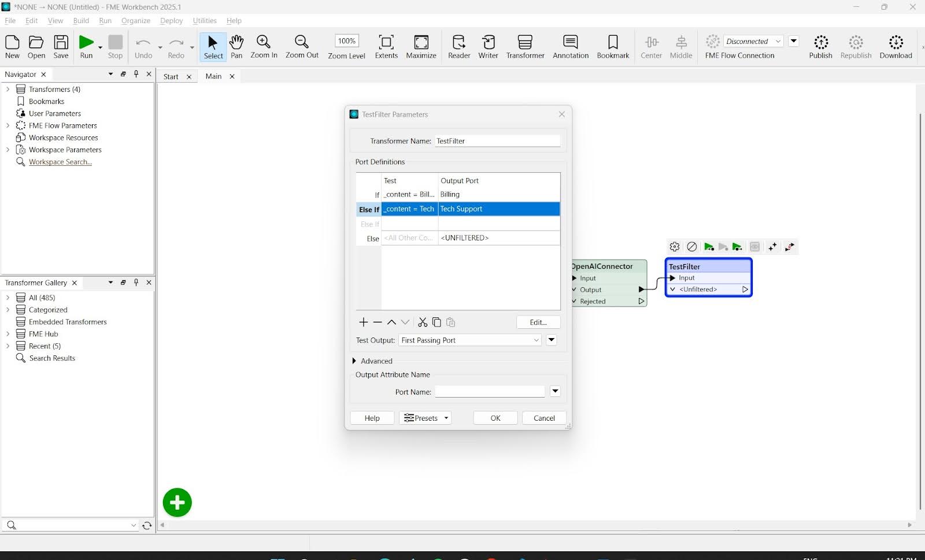Expand the Advanced section
This screenshot has width=925, height=560.
354,361
